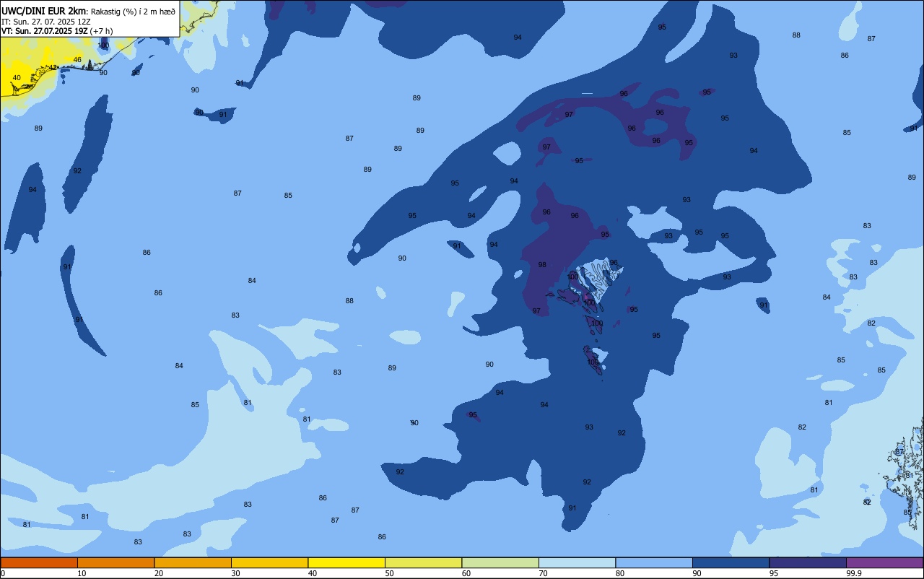The image size is (924, 579).
Task: Click the red-orange 0–10 legend swatch
Action: 39,562
